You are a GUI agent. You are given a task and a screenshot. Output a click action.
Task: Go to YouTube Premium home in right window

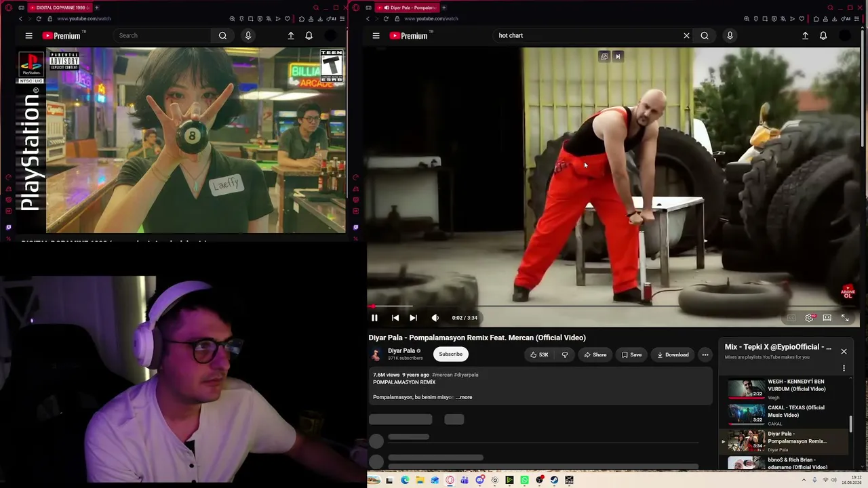[408, 36]
